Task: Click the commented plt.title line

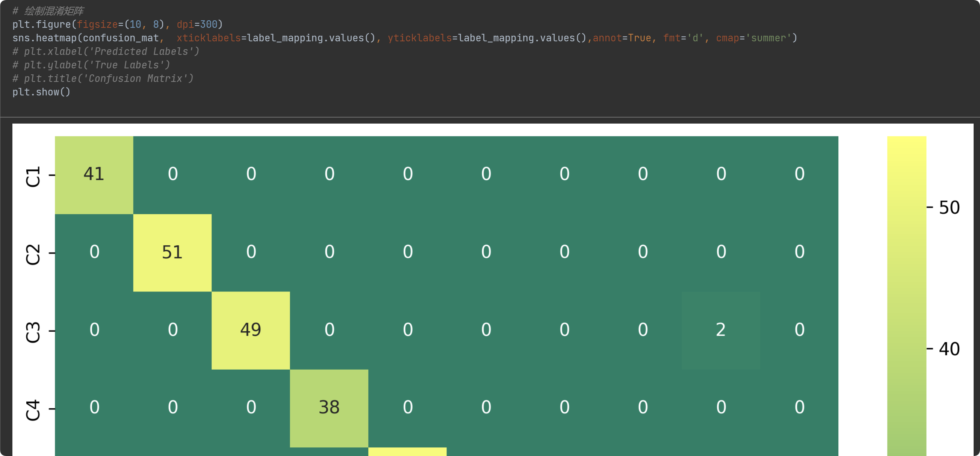Action: click(x=103, y=79)
